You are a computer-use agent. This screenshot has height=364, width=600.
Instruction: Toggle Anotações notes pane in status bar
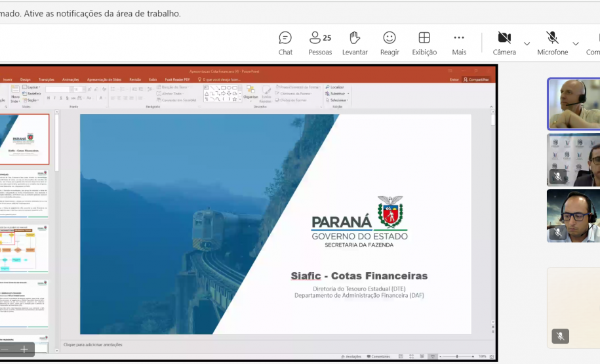pyautogui.click(x=351, y=356)
